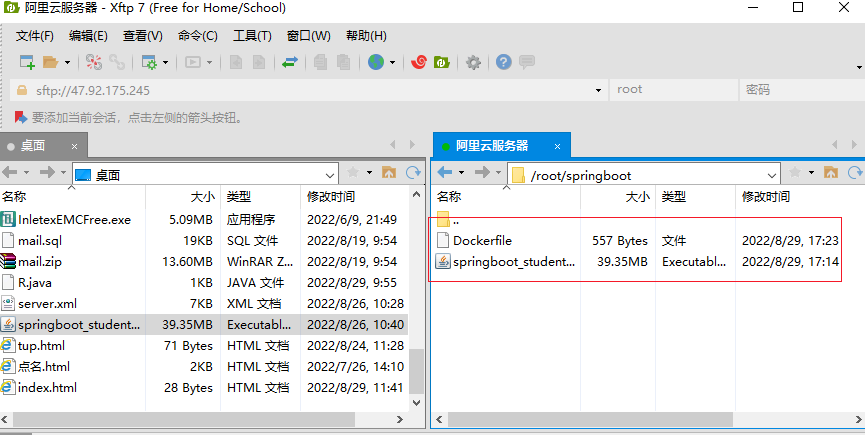Close the 阿里云服务器 tab

coord(558,147)
